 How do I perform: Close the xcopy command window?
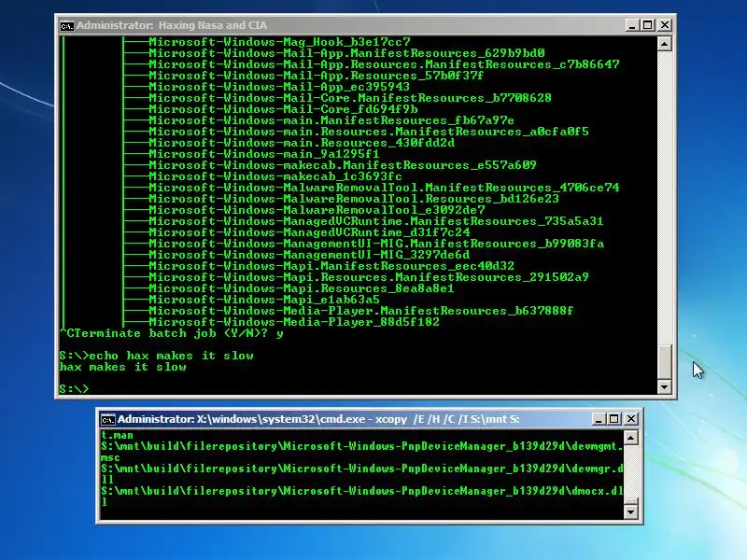coord(631,419)
